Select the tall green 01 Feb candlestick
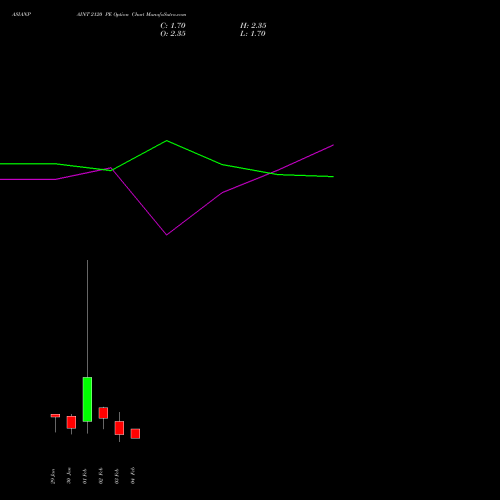Viewport: 500px width, 500px height. point(87,399)
